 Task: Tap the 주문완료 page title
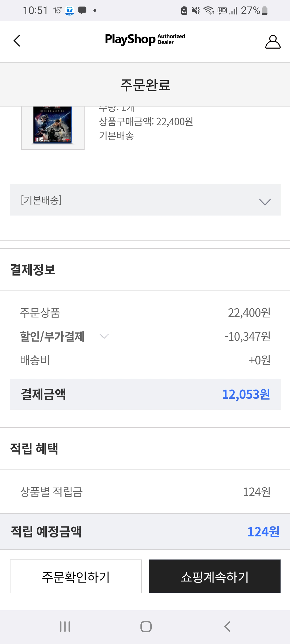pos(145,85)
